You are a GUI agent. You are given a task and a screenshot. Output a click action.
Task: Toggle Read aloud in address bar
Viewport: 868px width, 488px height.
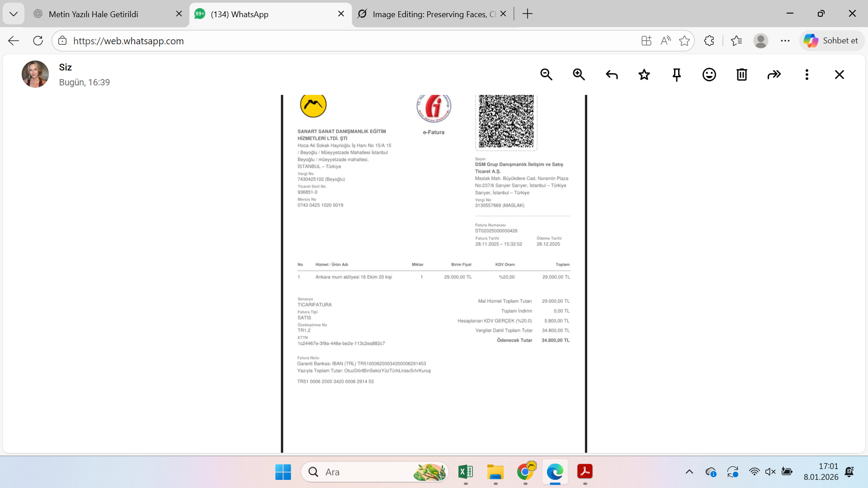(x=665, y=41)
